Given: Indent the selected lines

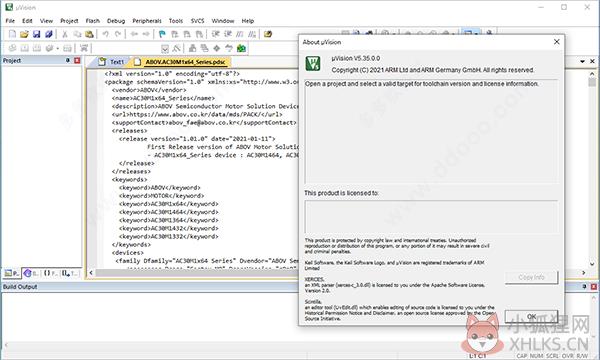Looking at the screenshot, I should 215,34.
